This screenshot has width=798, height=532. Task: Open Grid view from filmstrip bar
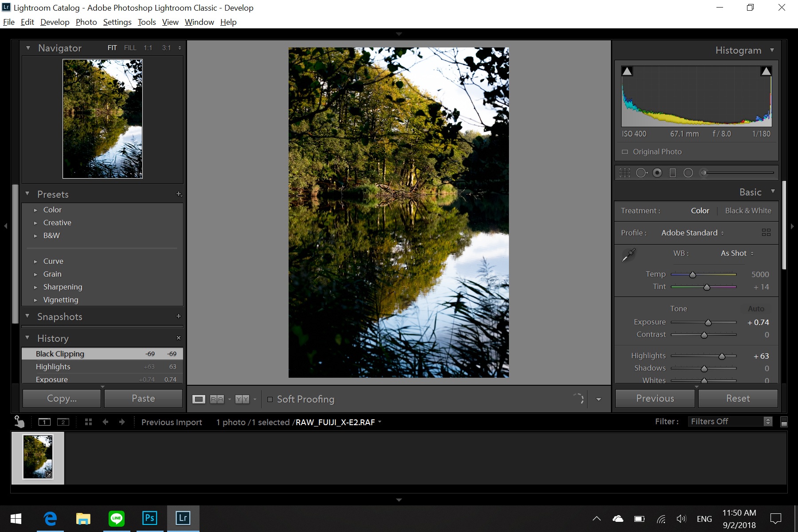(88, 422)
